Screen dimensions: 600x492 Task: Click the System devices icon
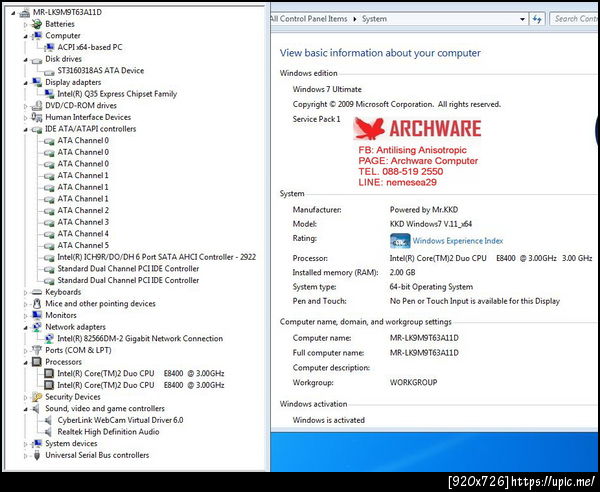37,443
